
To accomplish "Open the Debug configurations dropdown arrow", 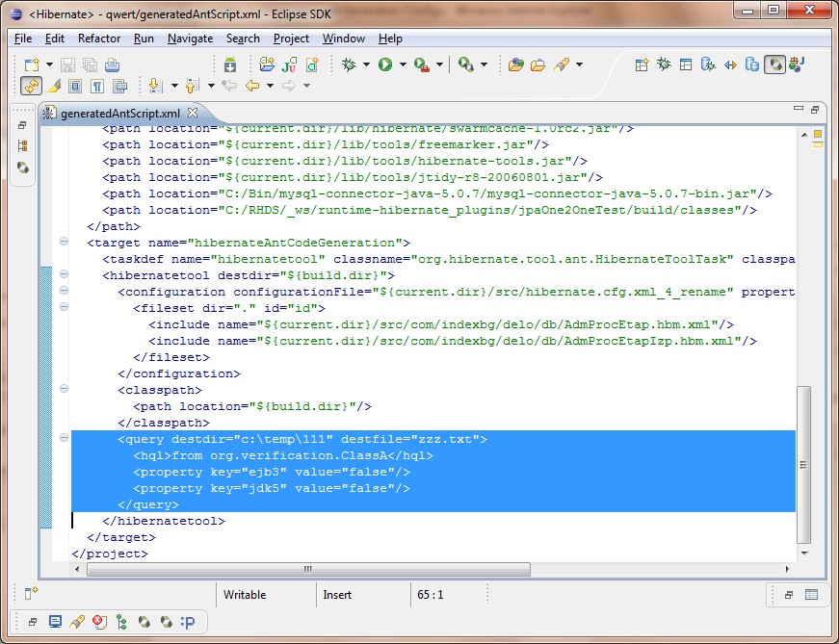I will pyautogui.click(x=366, y=64).
